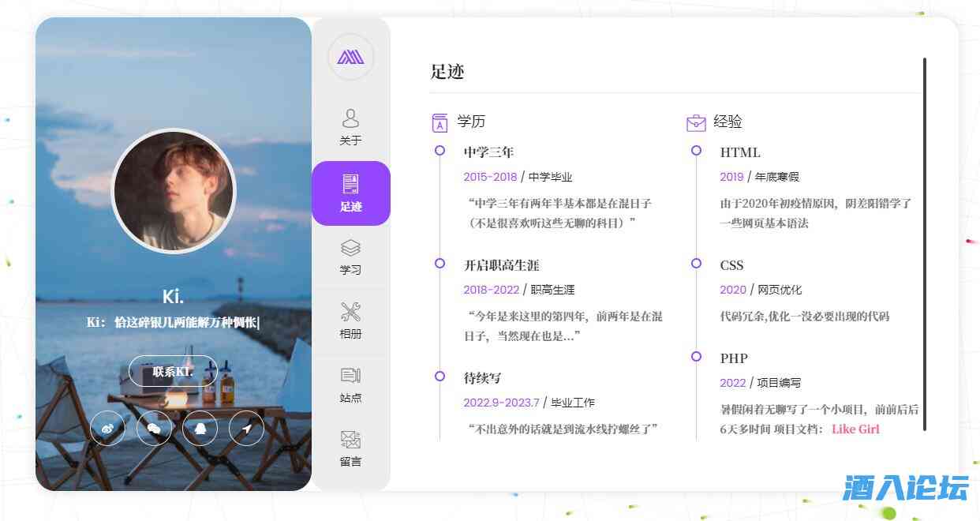The width and height of the screenshot is (980, 521).
Task: Click the 学历 education book icon
Action: click(440, 122)
